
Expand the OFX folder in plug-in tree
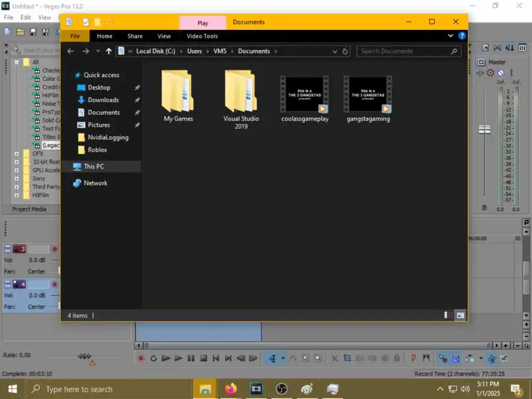[16, 154]
